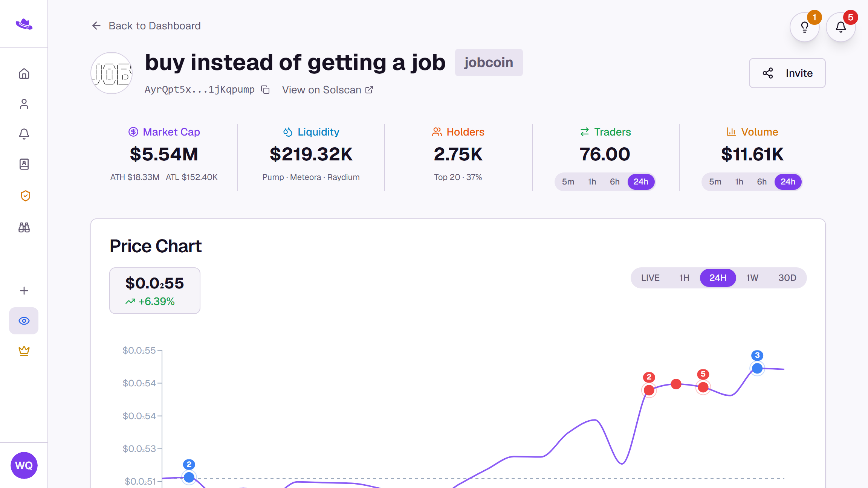Open the profile person icon in sidebar
The height and width of the screenshot is (488, 868).
[x=24, y=104]
